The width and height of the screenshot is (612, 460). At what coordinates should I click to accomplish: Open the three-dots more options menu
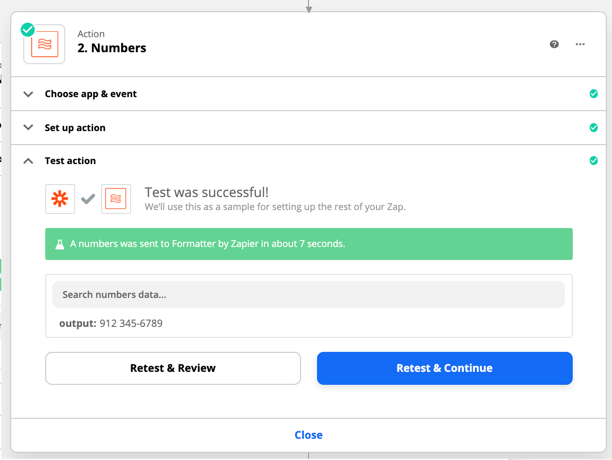tap(580, 44)
